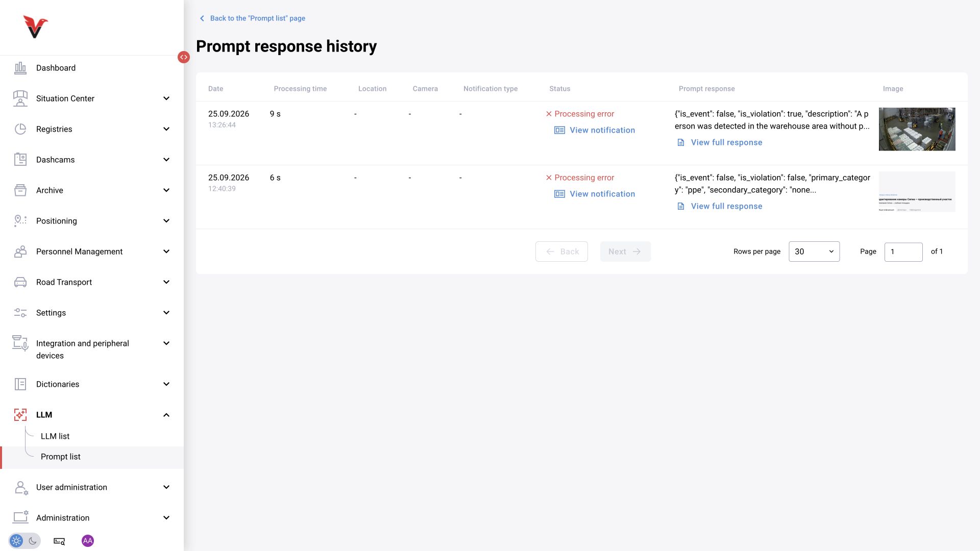Click the Registries pie chart icon
Viewport: 980px width, 551px height.
pos(20,129)
